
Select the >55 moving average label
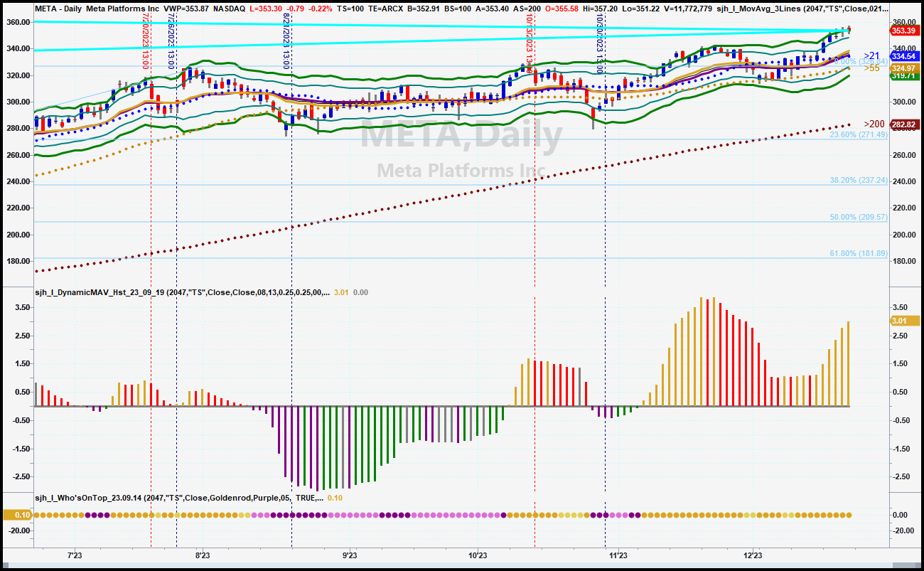pyautogui.click(x=871, y=68)
